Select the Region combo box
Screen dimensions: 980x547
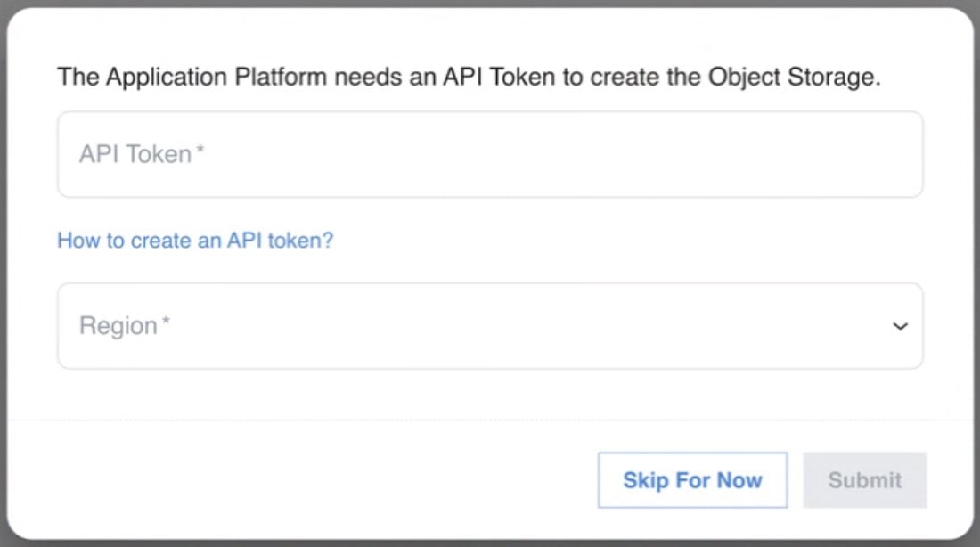(x=490, y=326)
